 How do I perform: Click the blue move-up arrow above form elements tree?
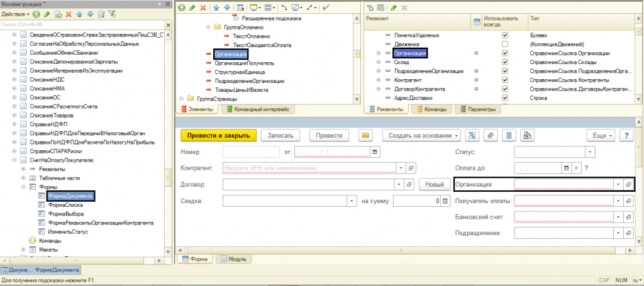(x=216, y=8)
